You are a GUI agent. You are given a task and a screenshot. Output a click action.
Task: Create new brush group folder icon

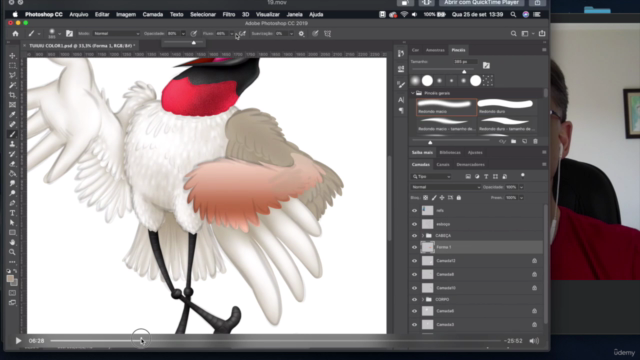coord(513,141)
